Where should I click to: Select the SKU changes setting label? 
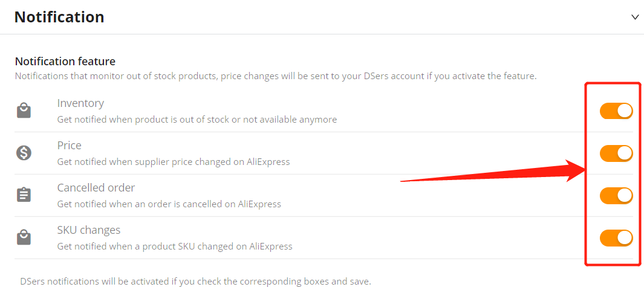click(89, 230)
